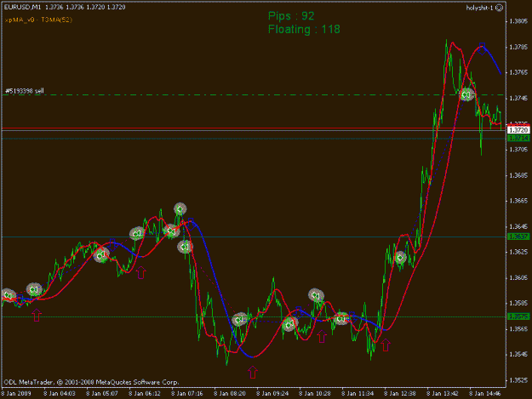Click the 1.3705 price axis label

(x=518, y=150)
